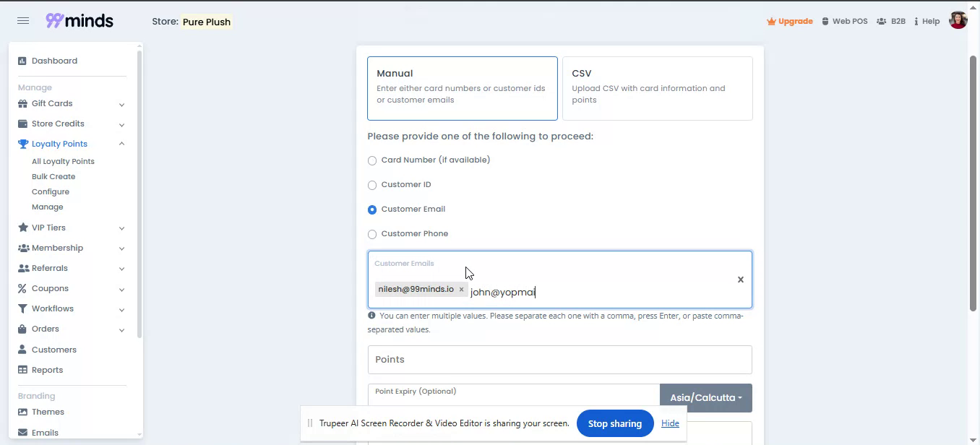Grab the sharing bar drag handle
The height and width of the screenshot is (445, 980).
[x=310, y=423]
